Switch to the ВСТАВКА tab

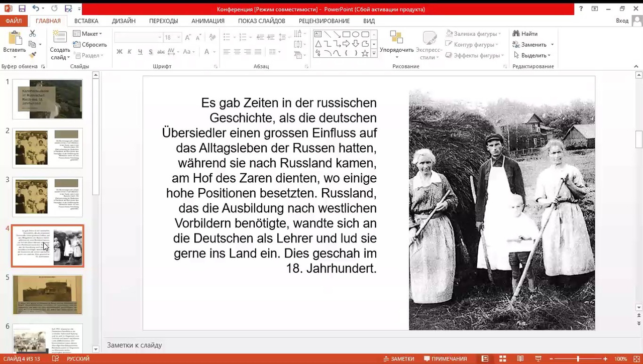[x=86, y=21]
